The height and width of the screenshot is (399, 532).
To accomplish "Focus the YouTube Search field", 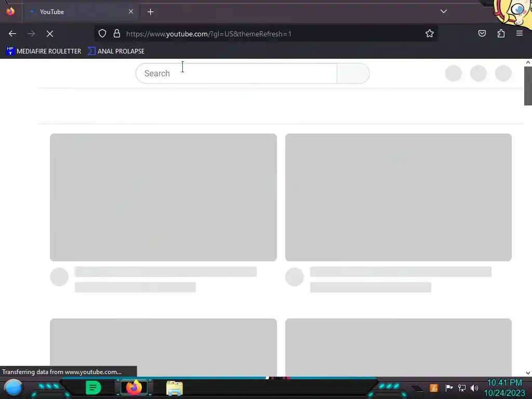I will (236, 73).
